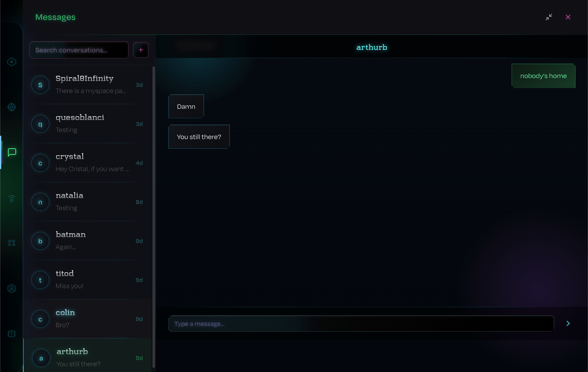Screen dimensions: 588x372
Task: Click the chip icon at sidebar bottom
Action: coord(12,334)
